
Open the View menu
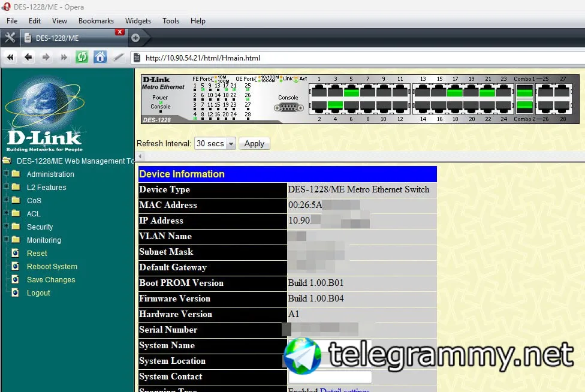point(59,21)
